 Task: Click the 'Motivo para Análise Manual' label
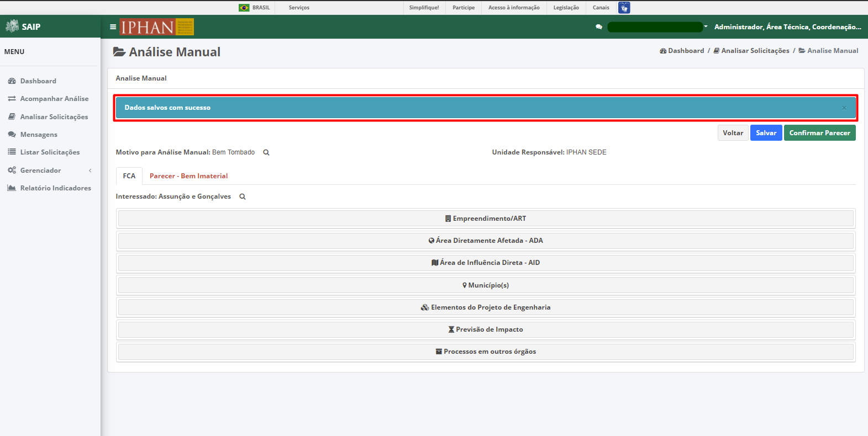[x=163, y=152]
